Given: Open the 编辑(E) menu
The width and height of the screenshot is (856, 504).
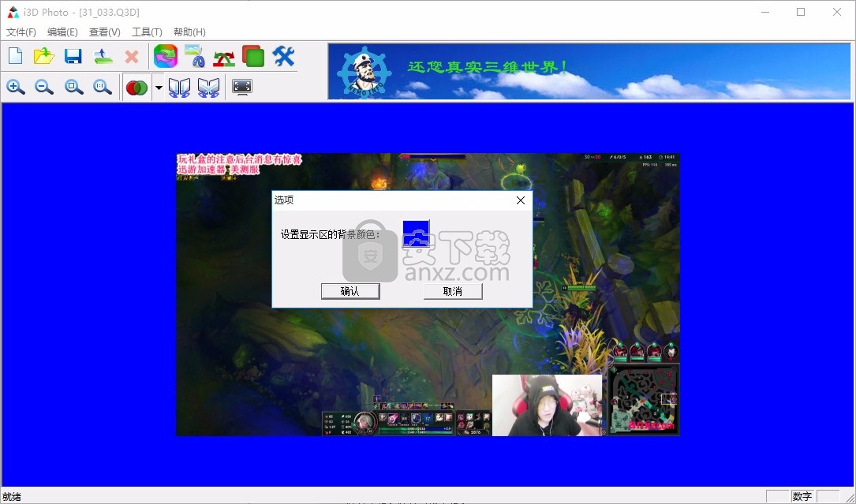Looking at the screenshot, I should tap(63, 32).
